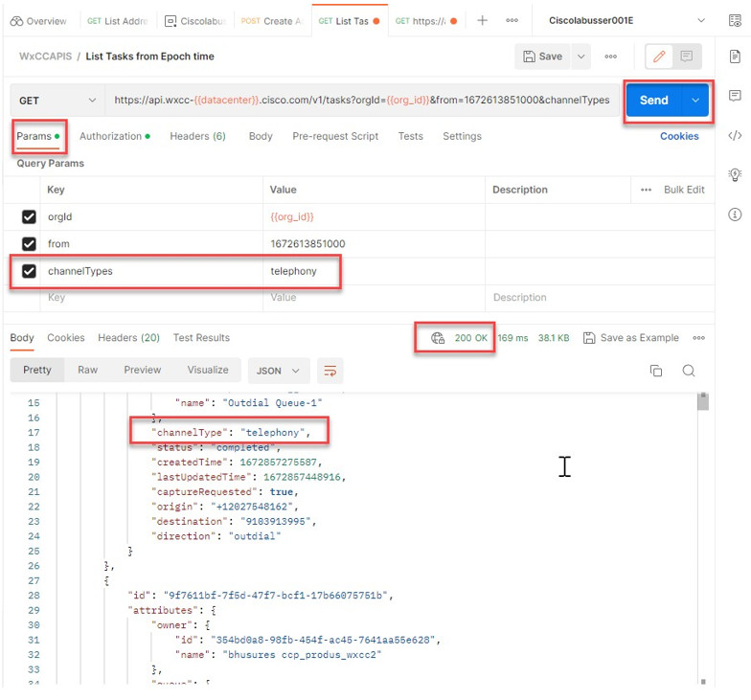Open related requests lightbulb icon

(x=735, y=174)
